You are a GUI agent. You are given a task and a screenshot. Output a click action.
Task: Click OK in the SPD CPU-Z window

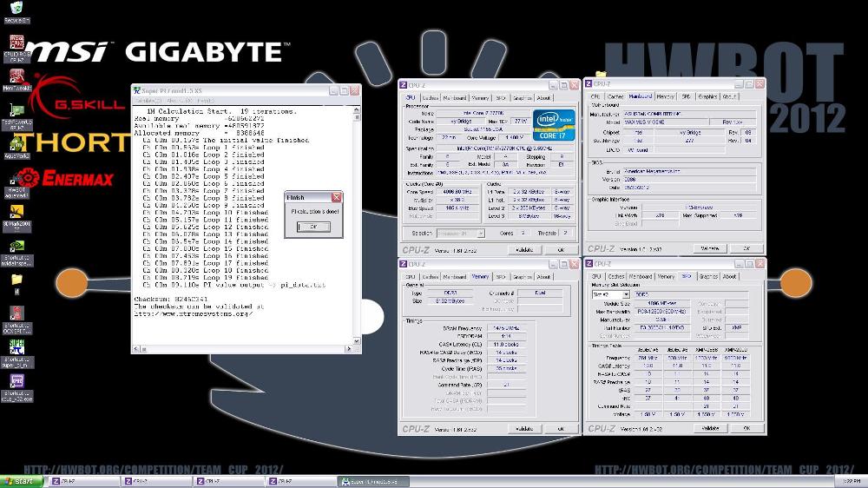click(x=746, y=428)
